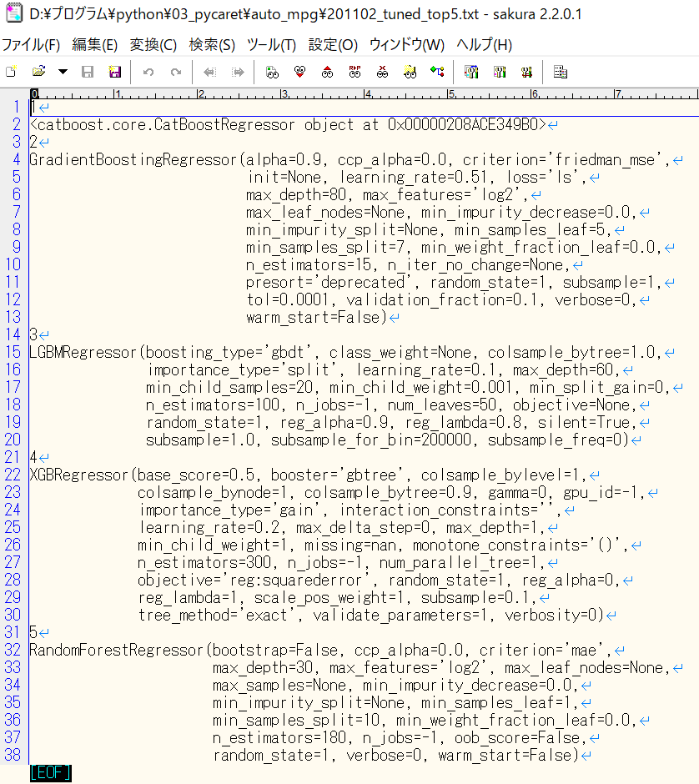This screenshot has width=699, height=784.
Task: Click the word 'LGBMRegressor'
Action: 83,352
